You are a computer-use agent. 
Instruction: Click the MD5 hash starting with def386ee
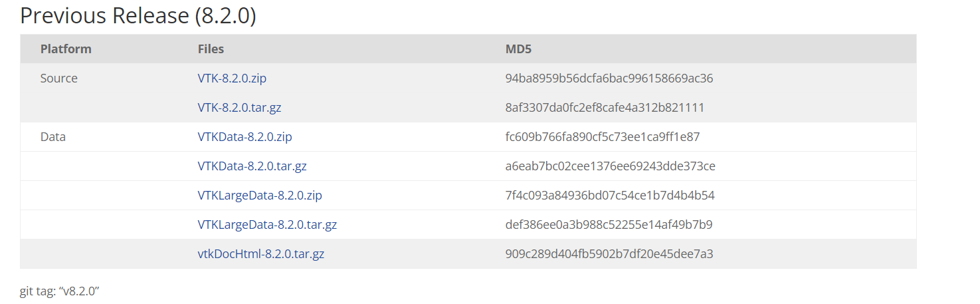[x=609, y=225]
